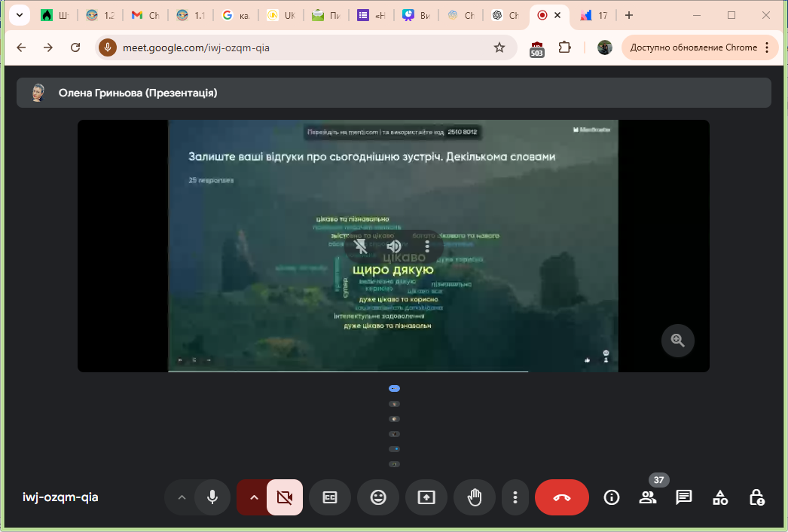
Task: Expand the audio settings chevron beside microphone
Action: (x=181, y=497)
